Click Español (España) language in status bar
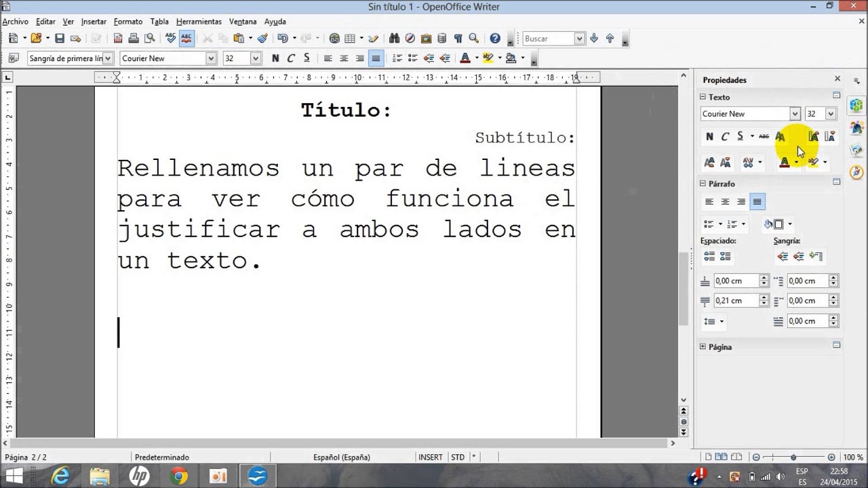This screenshot has height=488, width=868. coord(341,457)
